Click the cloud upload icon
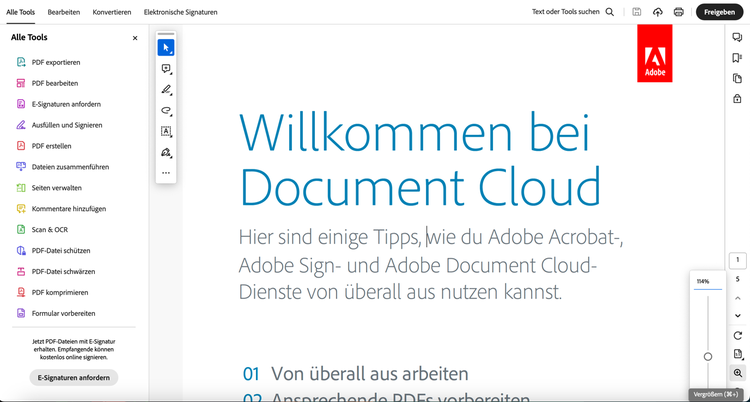 [658, 12]
